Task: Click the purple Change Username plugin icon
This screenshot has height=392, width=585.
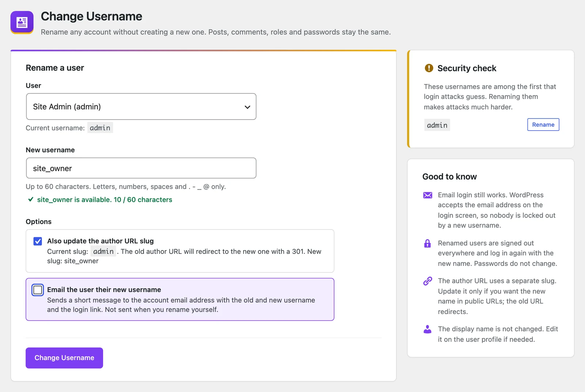Action: (x=22, y=22)
